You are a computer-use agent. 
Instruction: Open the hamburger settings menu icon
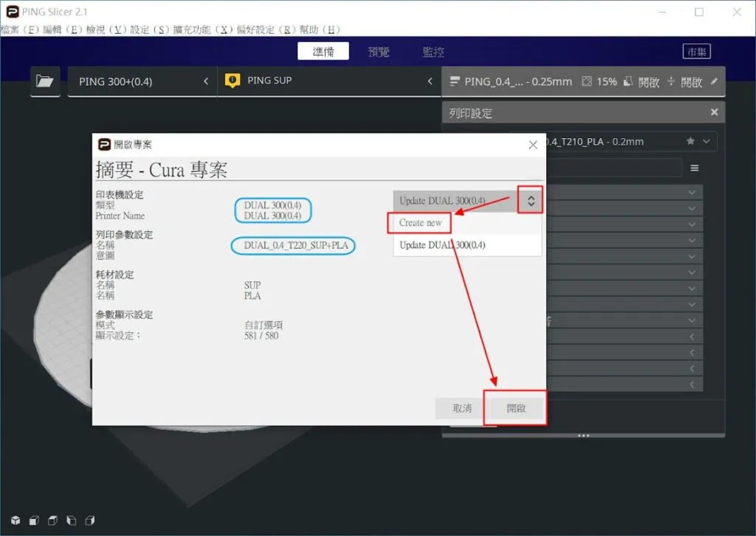click(695, 168)
